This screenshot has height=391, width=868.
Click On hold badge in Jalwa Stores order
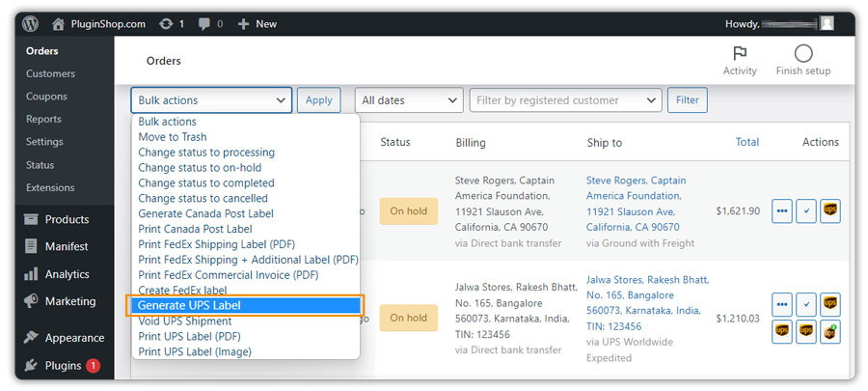(409, 318)
